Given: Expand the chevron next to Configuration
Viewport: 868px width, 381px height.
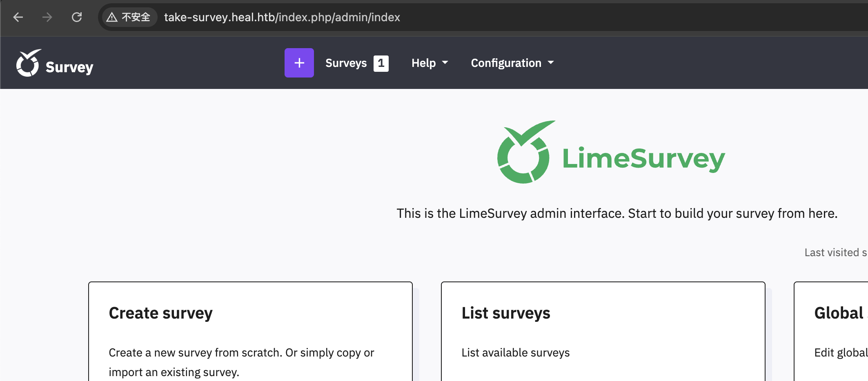Looking at the screenshot, I should click(551, 63).
